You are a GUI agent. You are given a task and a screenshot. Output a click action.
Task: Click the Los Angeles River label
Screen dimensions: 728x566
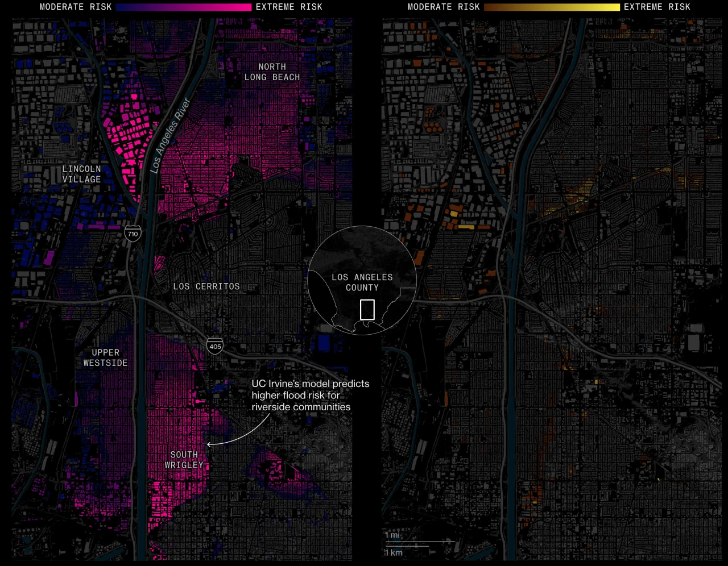click(170, 136)
